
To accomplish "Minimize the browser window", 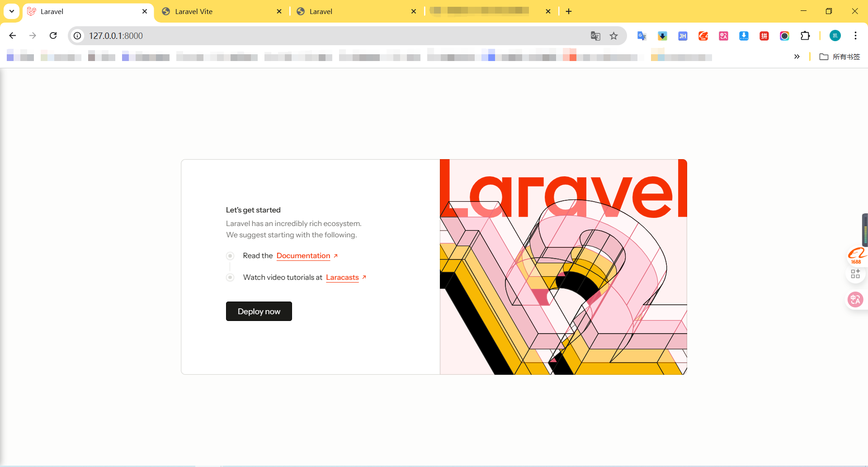I will click(803, 11).
